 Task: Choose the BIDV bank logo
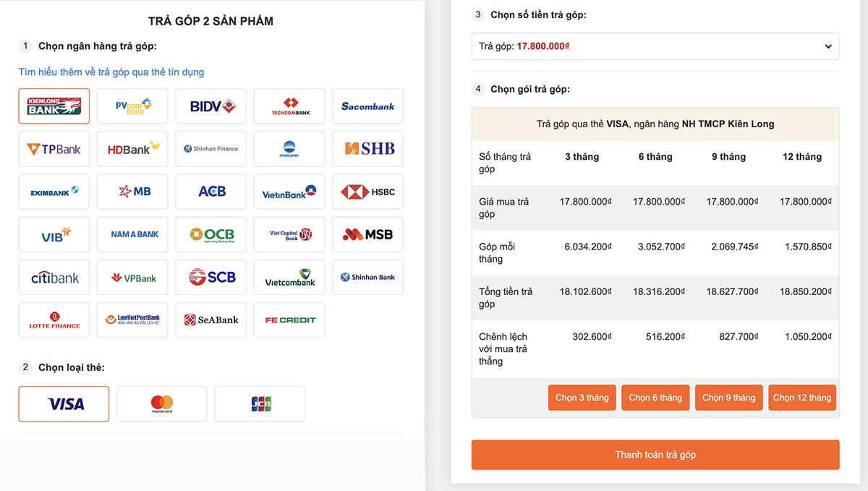(x=210, y=106)
